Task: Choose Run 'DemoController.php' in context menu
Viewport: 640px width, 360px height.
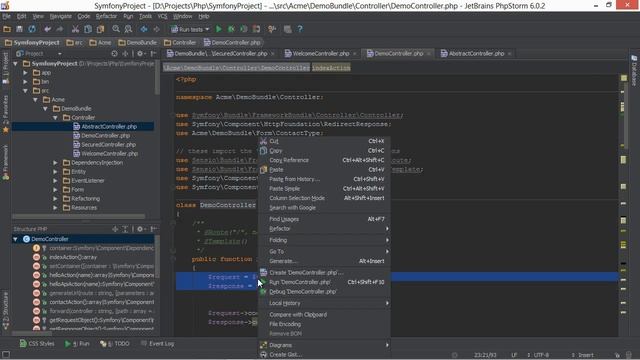Action: coord(324,282)
